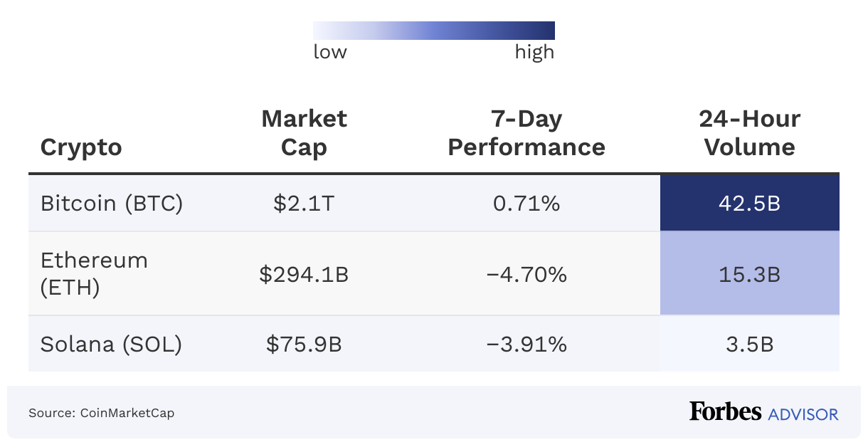This screenshot has width=868, height=447.
Task: Click the 7-Day Performance column header
Action: (526, 132)
